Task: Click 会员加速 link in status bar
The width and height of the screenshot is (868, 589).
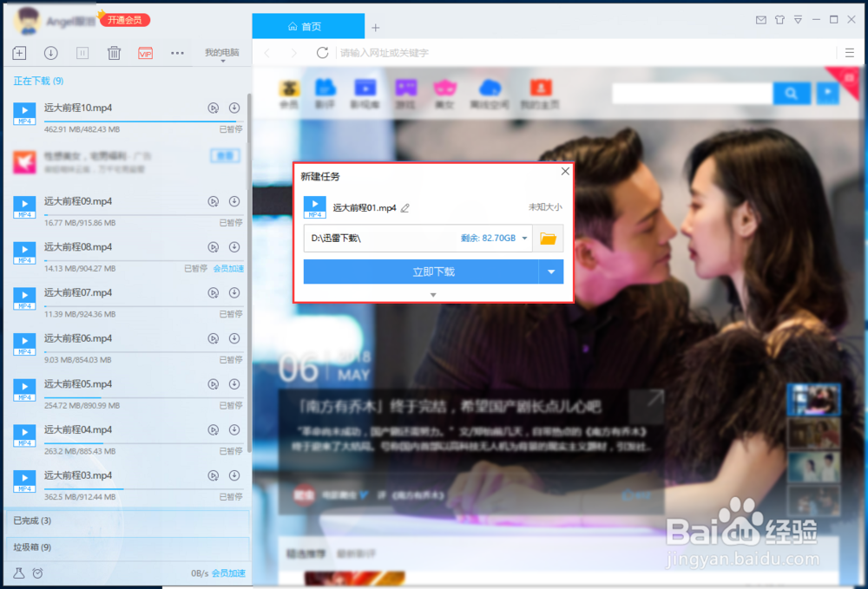Action: pyautogui.click(x=228, y=573)
